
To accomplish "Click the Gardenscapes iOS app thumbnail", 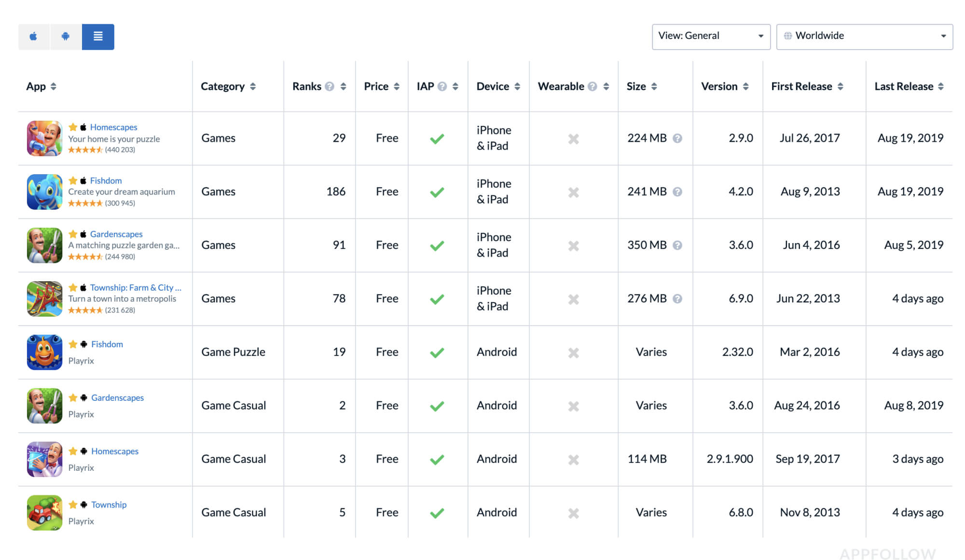I will (x=44, y=246).
